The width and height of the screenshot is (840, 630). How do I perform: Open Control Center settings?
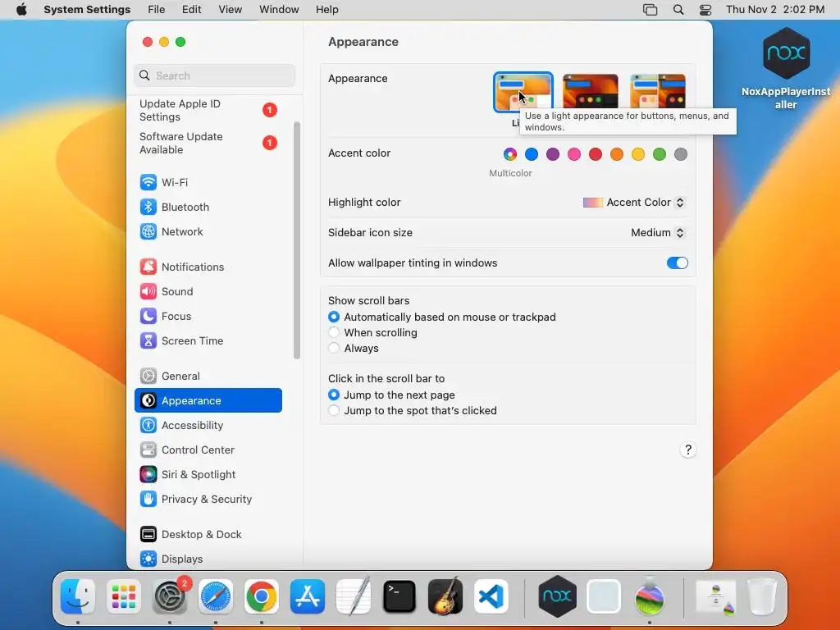[208, 450]
